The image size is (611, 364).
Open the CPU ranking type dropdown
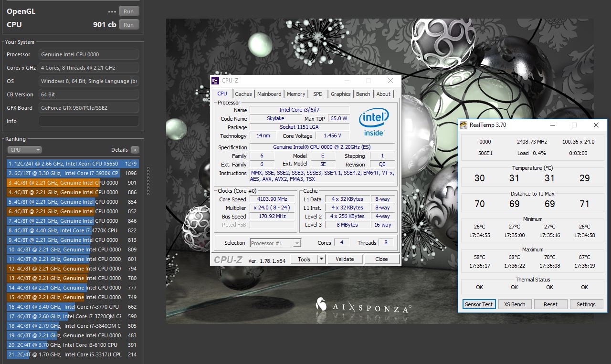(25, 150)
